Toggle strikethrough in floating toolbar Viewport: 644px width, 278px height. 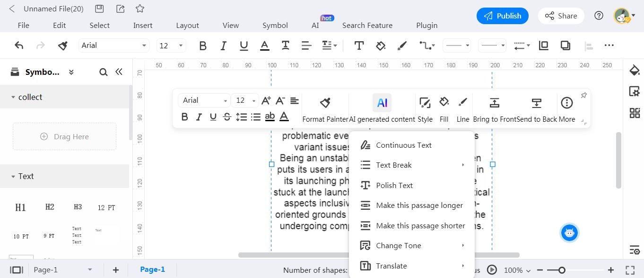pos(227,117)
